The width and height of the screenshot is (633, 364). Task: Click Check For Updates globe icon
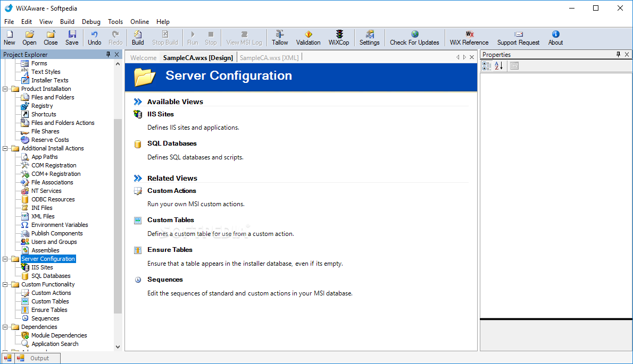coord(414,34)
